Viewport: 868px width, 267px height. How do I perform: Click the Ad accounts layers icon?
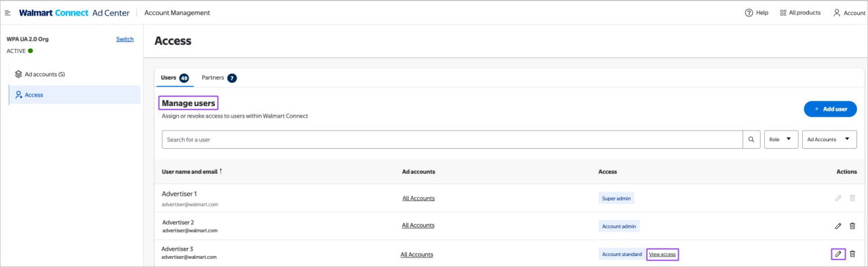point(18,74)
